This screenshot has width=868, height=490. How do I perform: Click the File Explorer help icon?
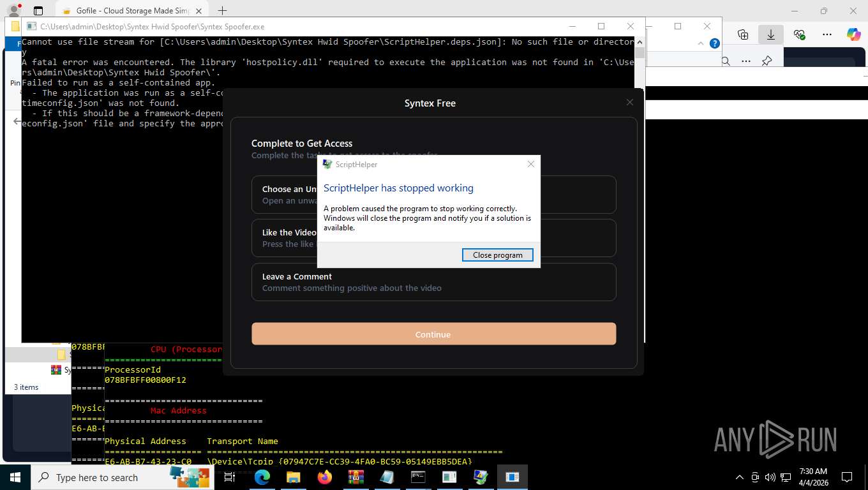point(715,43)
